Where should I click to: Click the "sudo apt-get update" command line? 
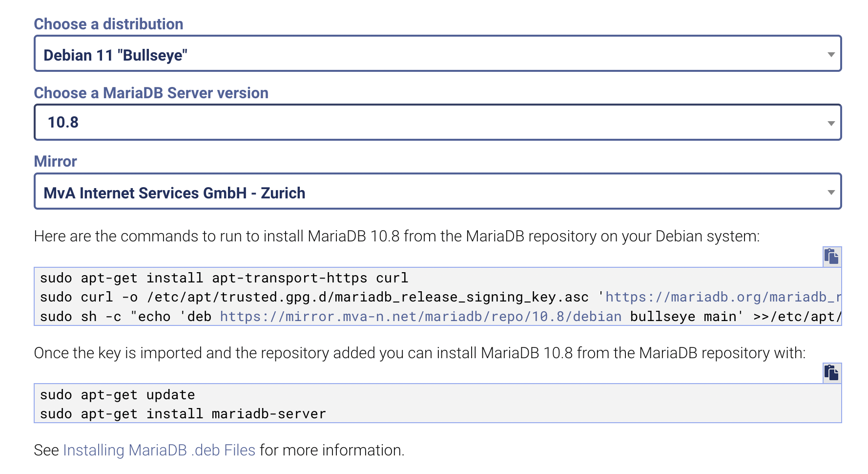[118, 395]
